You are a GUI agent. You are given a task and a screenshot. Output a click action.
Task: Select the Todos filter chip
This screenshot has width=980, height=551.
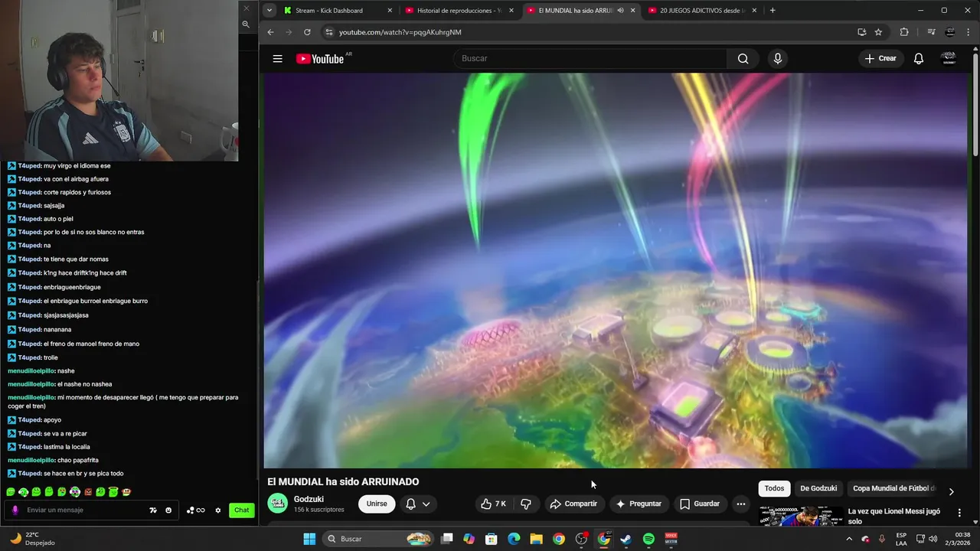tap(774, 488)
